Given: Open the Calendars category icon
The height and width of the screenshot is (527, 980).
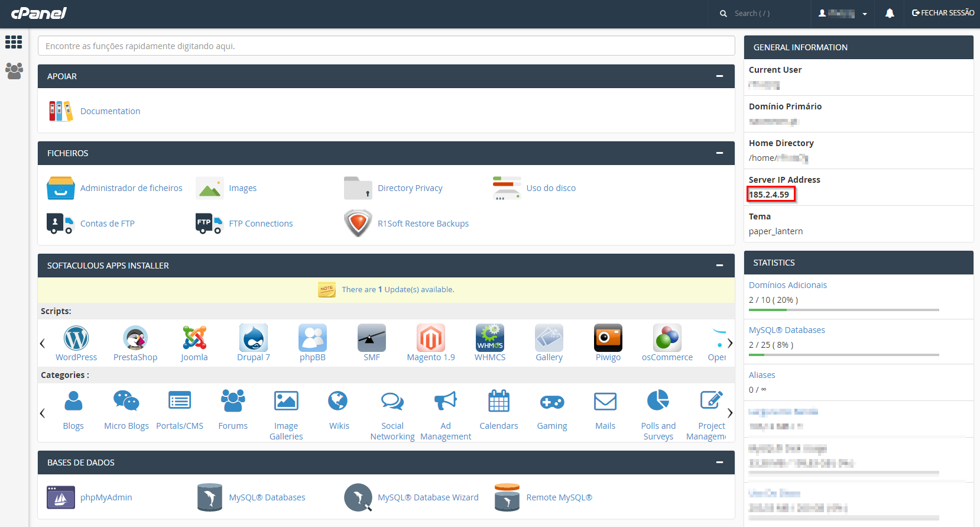Looking at the screenshot, I should [499, 401].
